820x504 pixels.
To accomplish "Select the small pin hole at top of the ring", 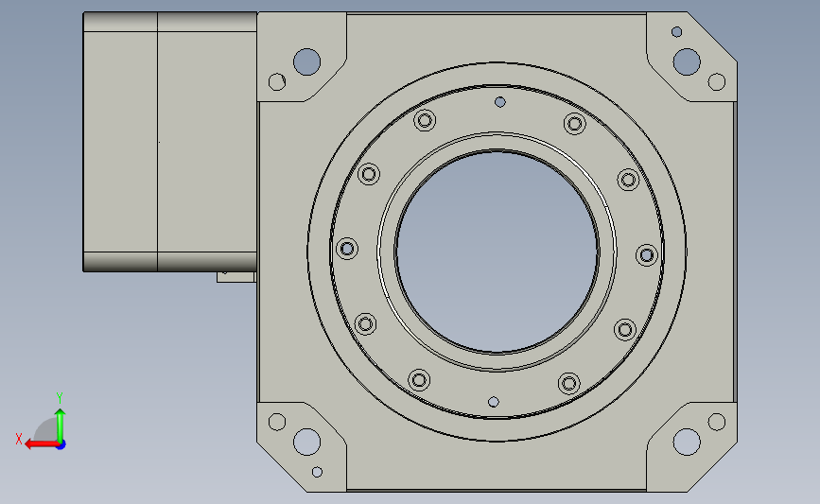I will point(500,102).
